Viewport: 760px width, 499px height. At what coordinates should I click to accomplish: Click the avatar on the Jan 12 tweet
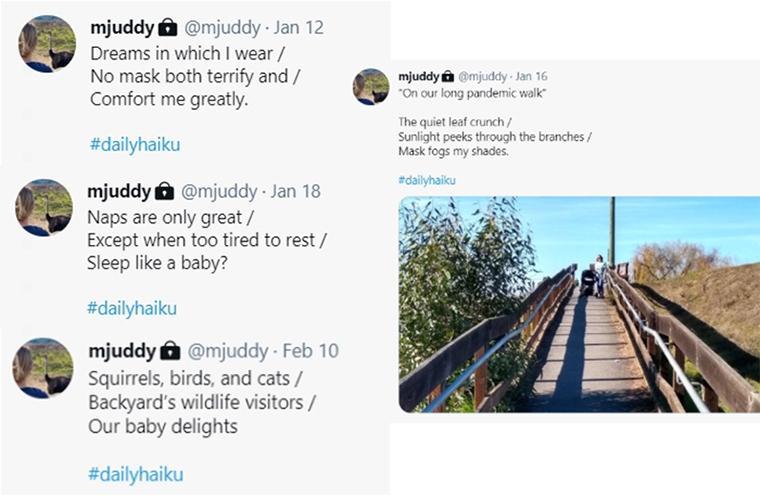click(47, 44)
